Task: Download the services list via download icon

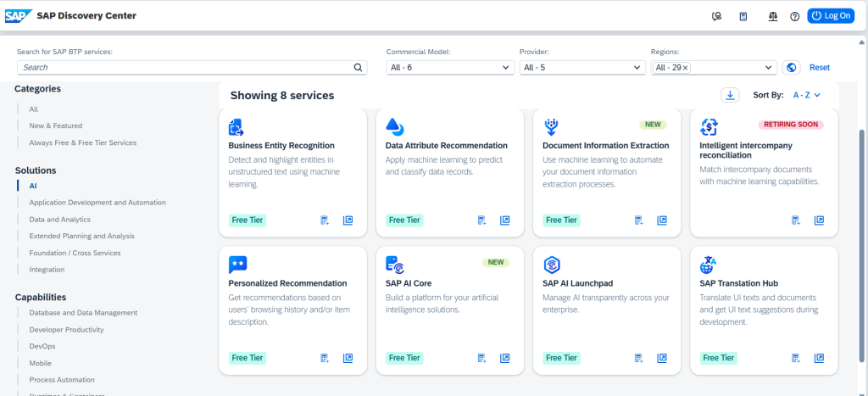Action: point(729,96)
